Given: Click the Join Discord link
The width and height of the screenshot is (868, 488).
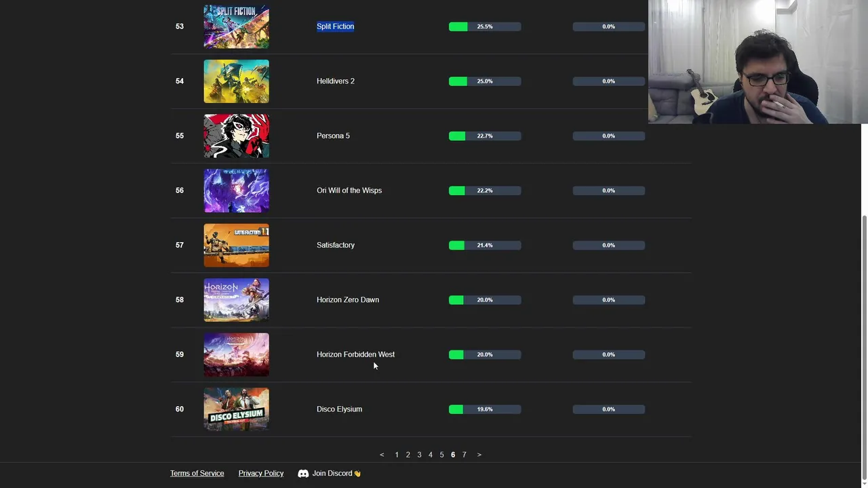Looking at the screenshot, I should [336, 473].
